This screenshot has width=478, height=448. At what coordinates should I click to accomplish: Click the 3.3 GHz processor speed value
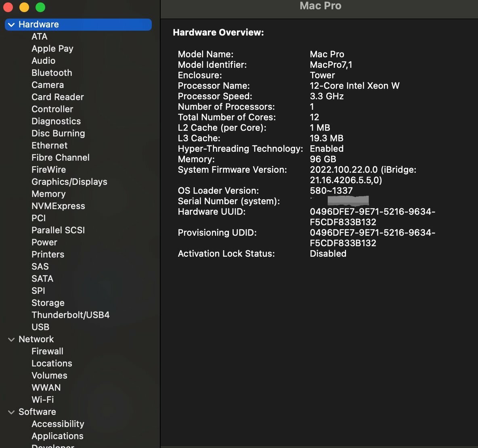click(327, 96)
